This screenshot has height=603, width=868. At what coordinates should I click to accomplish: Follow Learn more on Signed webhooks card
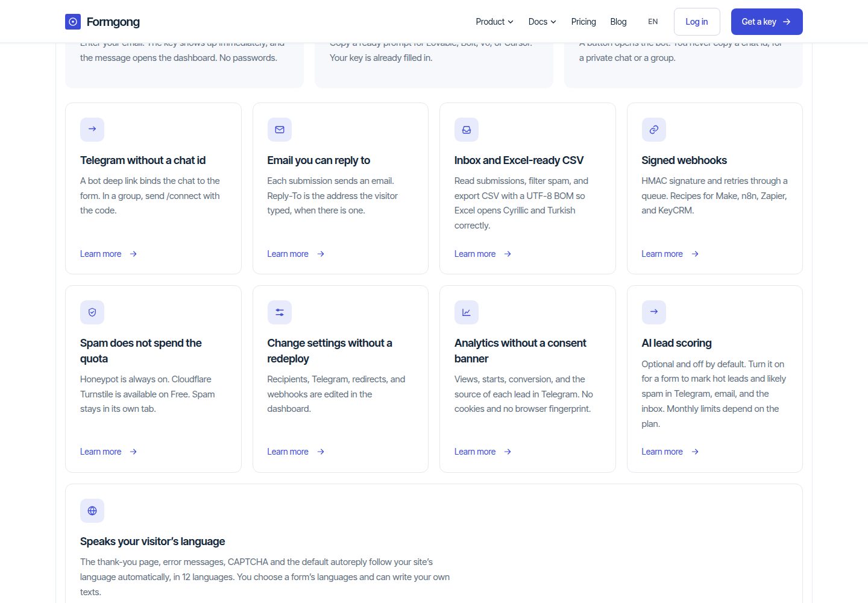coord(670,254)
